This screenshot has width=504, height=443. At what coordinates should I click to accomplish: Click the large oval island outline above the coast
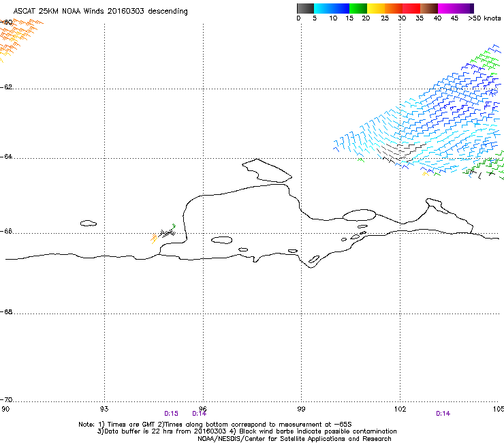359,215
